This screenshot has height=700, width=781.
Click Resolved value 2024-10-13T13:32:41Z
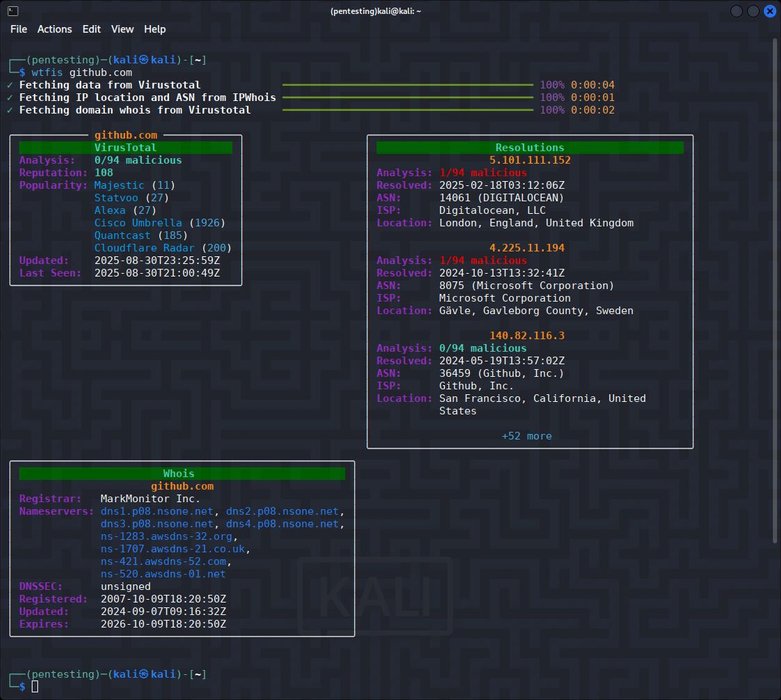pyautogui.click(x=502, y=273)
